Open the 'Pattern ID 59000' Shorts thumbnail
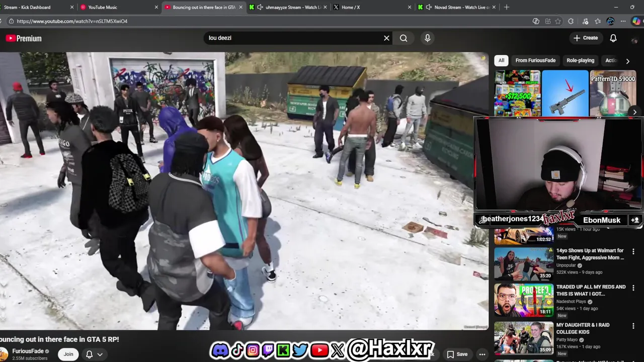The image size is (644, 362). [613, 94]
